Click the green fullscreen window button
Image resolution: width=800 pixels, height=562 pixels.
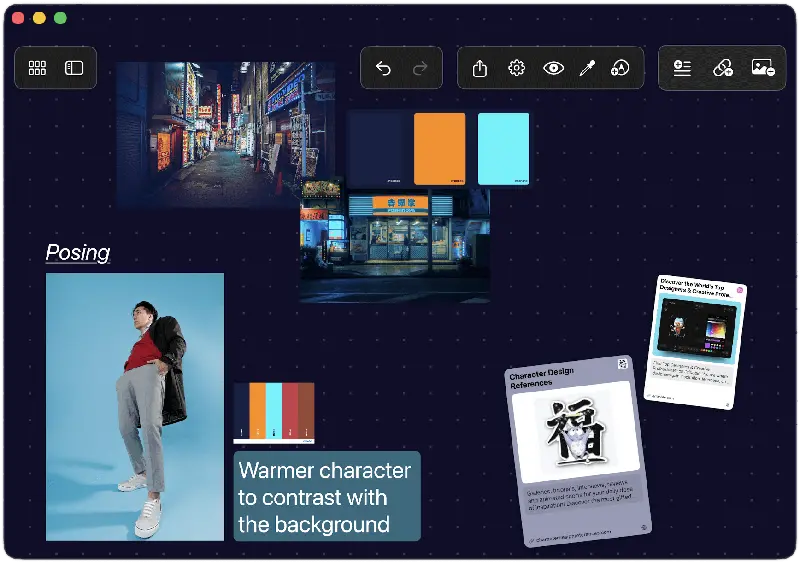[60, 18]
